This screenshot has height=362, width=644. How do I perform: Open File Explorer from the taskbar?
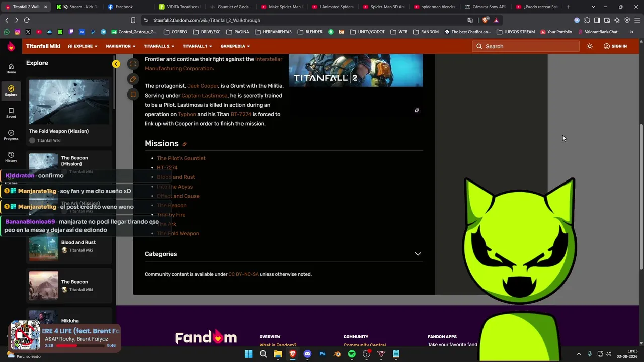278,354
